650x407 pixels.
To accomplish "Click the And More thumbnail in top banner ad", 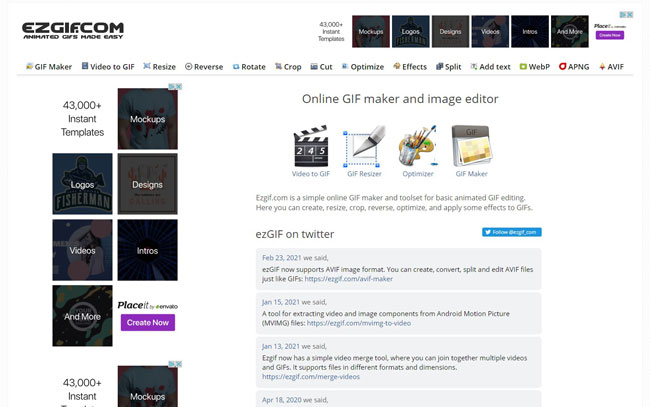I will [570, 31].
